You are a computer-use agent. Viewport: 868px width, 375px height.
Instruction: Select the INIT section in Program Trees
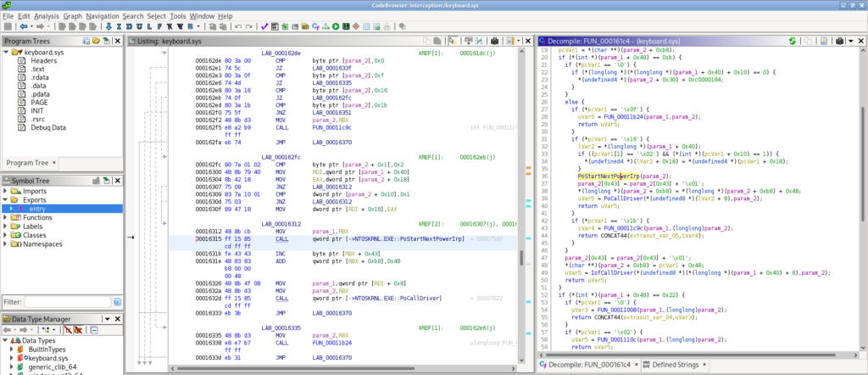coord(37,111)
